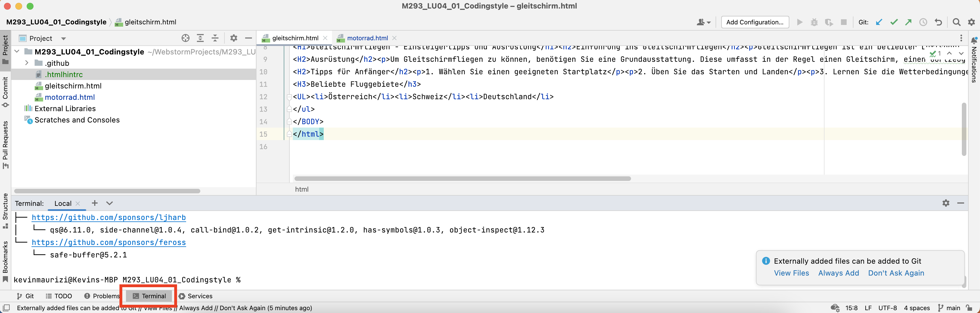Click Expand All icon in Project panel
This screenshot has height=313, width=980.
tap(200, 38)
